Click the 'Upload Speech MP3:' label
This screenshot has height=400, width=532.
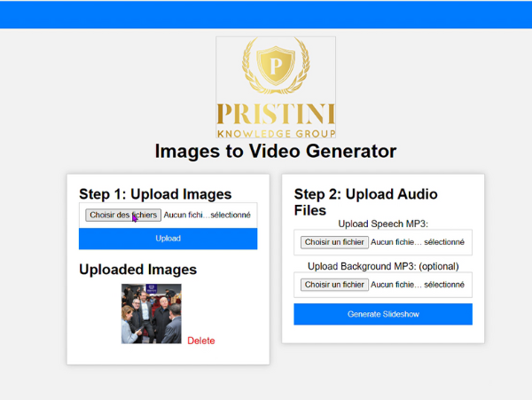tap(383, 224)
